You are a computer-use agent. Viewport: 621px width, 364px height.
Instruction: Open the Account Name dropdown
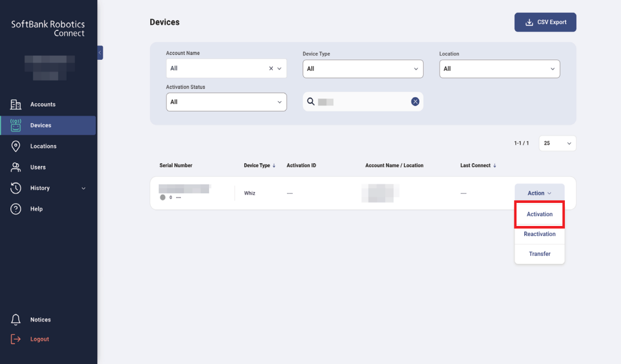coord(226,69)
